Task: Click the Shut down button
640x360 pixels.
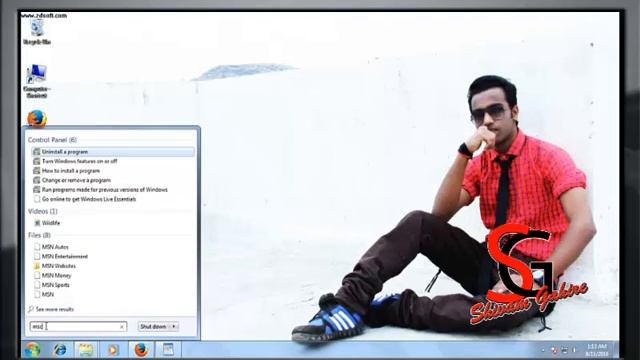Action: pyautogui.click(x=153, y=327)
